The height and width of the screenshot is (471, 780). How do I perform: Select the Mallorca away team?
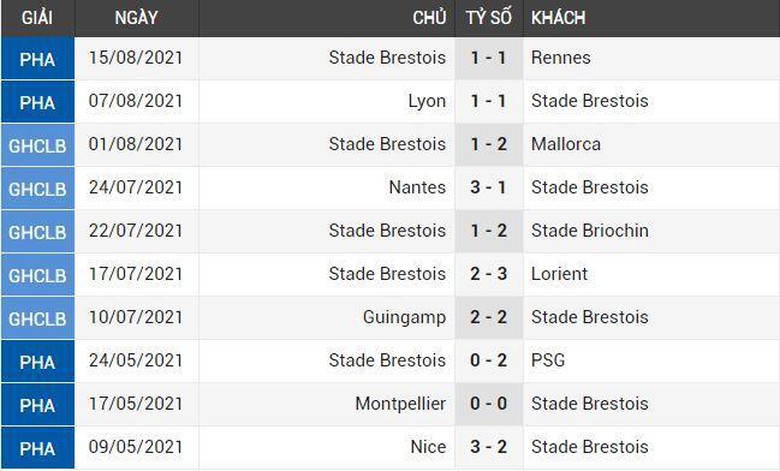pos(566,144)
